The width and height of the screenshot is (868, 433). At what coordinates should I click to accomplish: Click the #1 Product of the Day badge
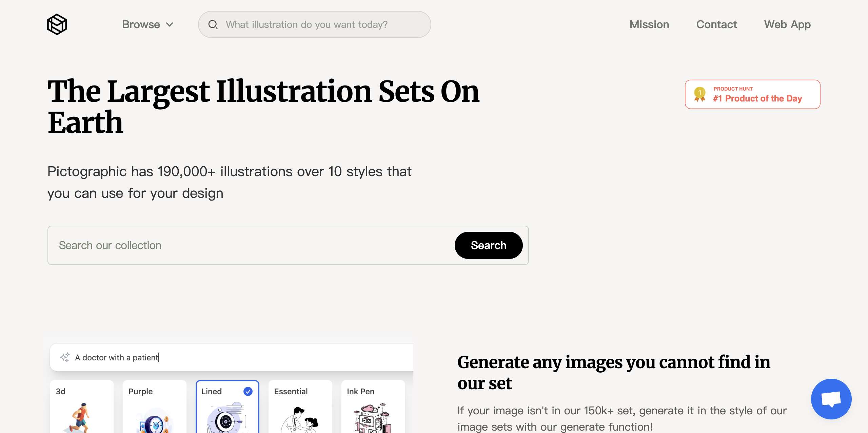[x=757, y=98]
